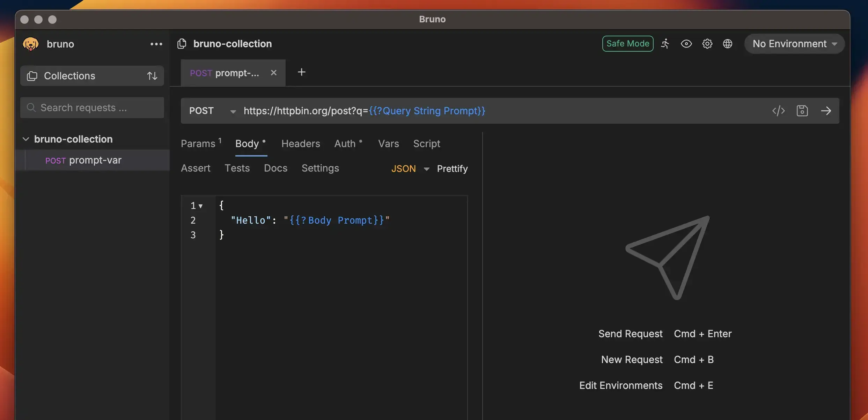Toggle the Safe Mode badge
The width and height of the screenshot is (868, 420).
click(627, 44)
